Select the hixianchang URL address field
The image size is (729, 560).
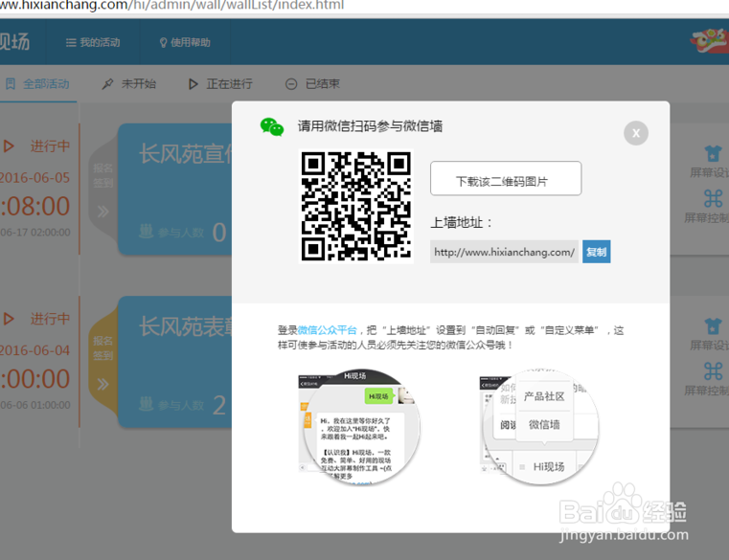pyautogui.click(x=504, y=252)
